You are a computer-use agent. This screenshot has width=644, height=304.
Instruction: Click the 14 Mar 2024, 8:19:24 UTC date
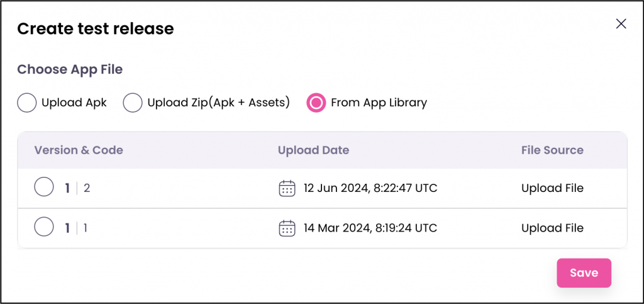click(x=370, y=228)
